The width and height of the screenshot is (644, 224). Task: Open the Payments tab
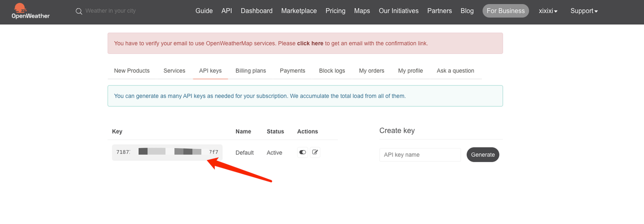[x=292, y=71]
